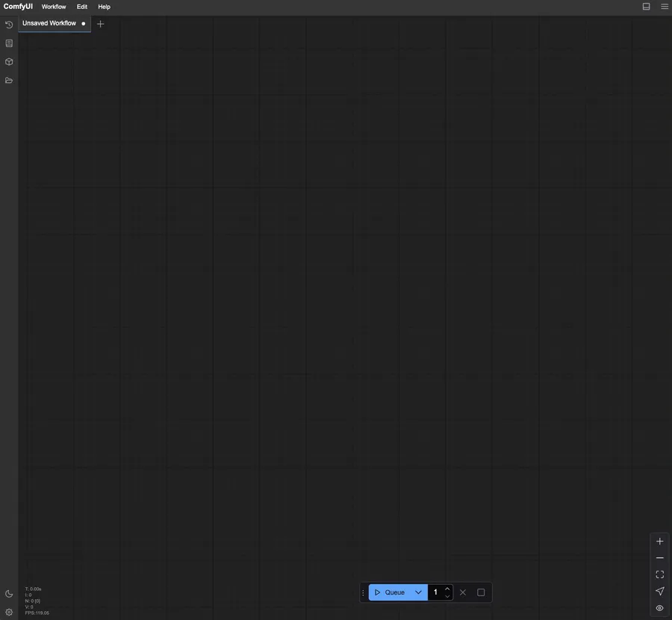This screenshot has width=672, height=620.
Task: Toggle the bottom panel icon
Action: pyautogui.click(x=646, y=7)
